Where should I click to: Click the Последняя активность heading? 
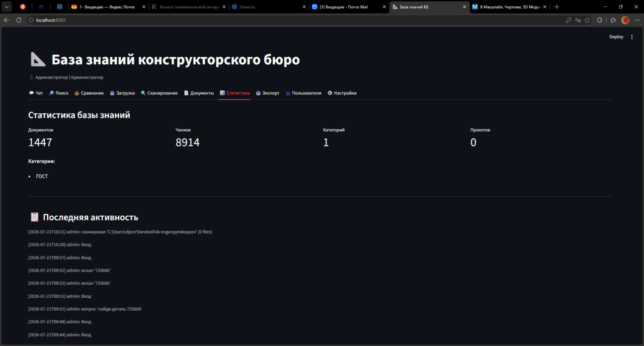[91, 217]
